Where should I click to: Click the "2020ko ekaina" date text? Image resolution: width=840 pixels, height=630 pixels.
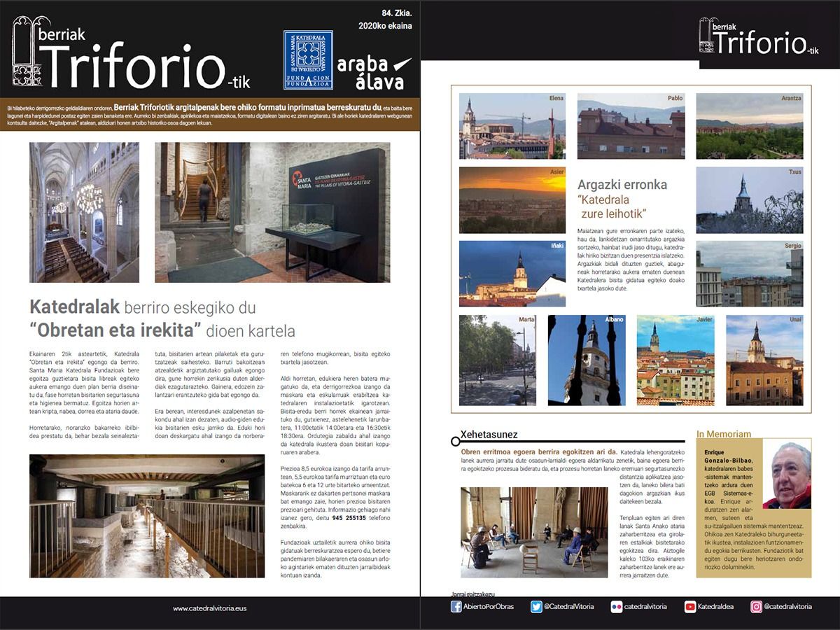[x=385, y=26]
